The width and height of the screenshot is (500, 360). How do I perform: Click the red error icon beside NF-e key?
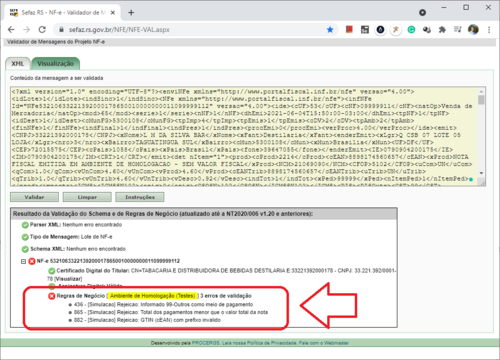point(32,261)
